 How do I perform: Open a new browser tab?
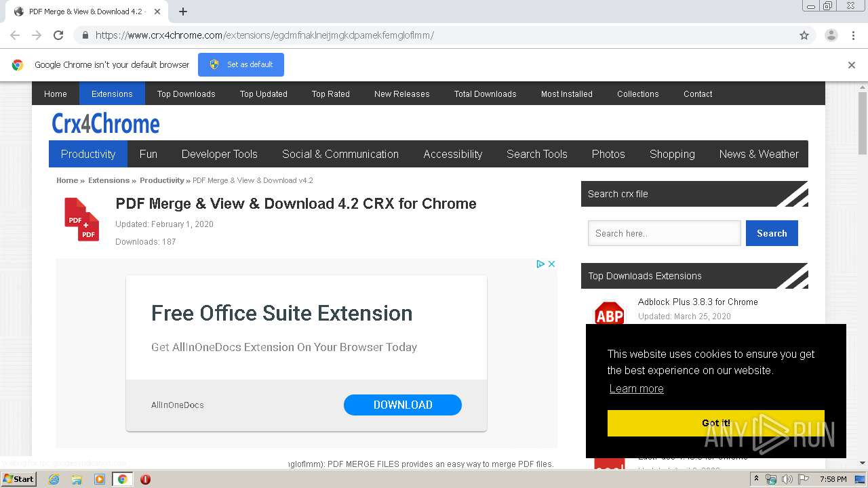(182, 12)
